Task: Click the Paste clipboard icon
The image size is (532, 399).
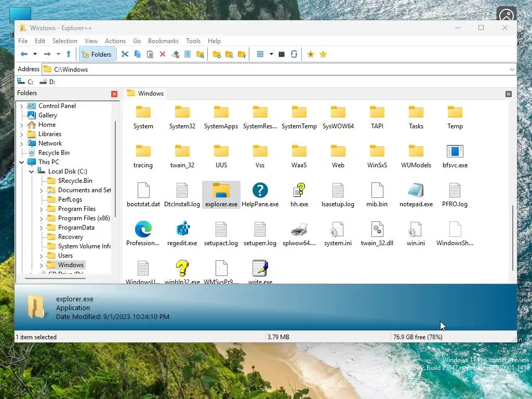Action: point(150,54)
